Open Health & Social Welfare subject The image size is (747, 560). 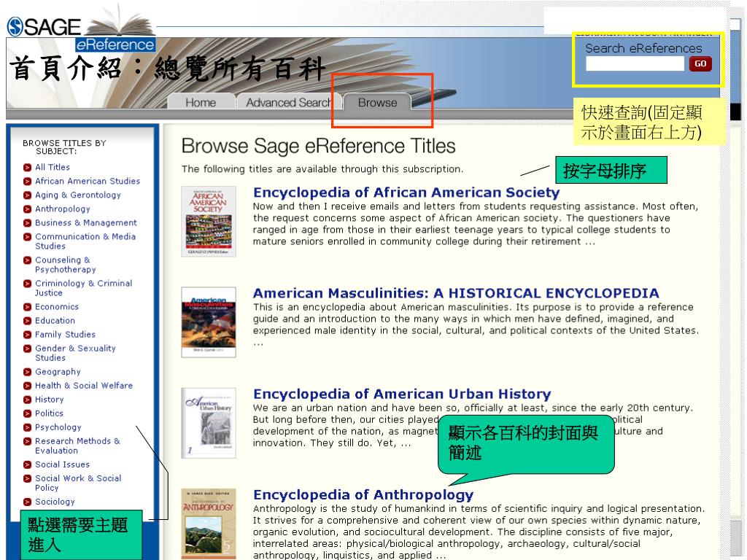(x=84, y=385)
